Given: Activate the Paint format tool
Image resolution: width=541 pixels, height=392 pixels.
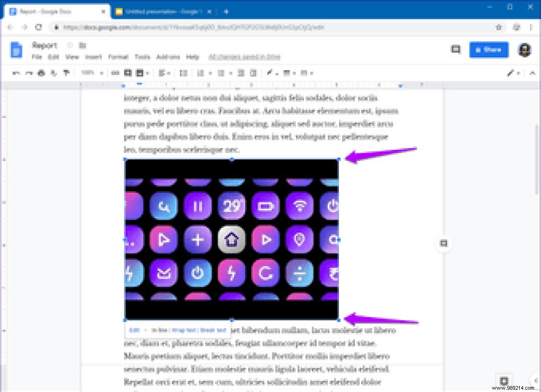Looking at the screenshot, I should click(67, 73).
